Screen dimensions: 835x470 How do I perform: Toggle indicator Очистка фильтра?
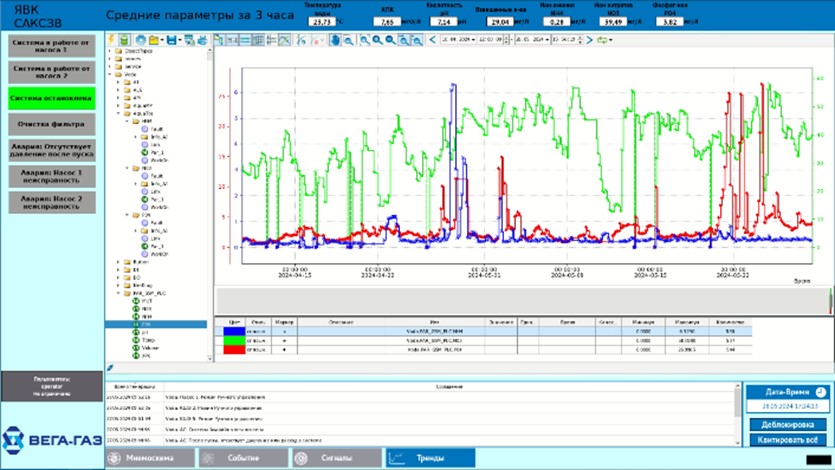(x=52, y=124)
